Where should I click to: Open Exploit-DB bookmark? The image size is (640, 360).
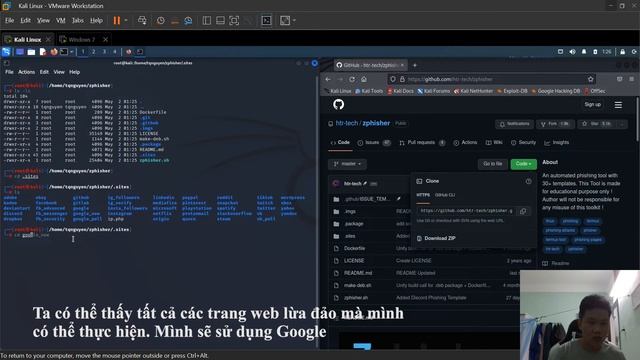pos(512,91)
